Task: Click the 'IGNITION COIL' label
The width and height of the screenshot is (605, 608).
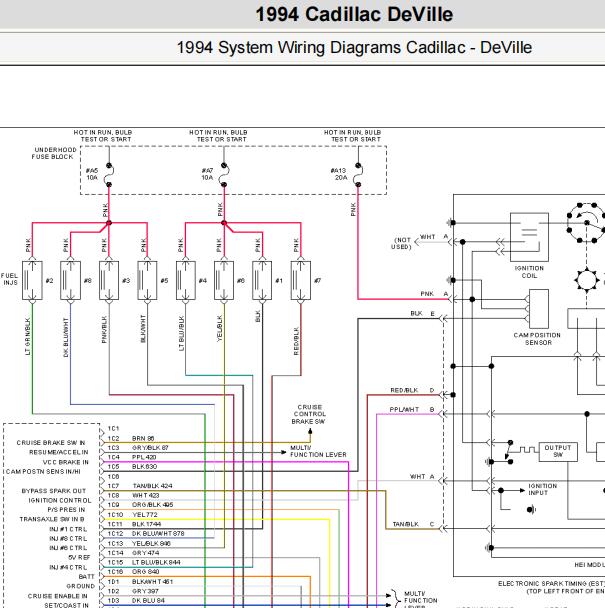Action: click(529, 272)
